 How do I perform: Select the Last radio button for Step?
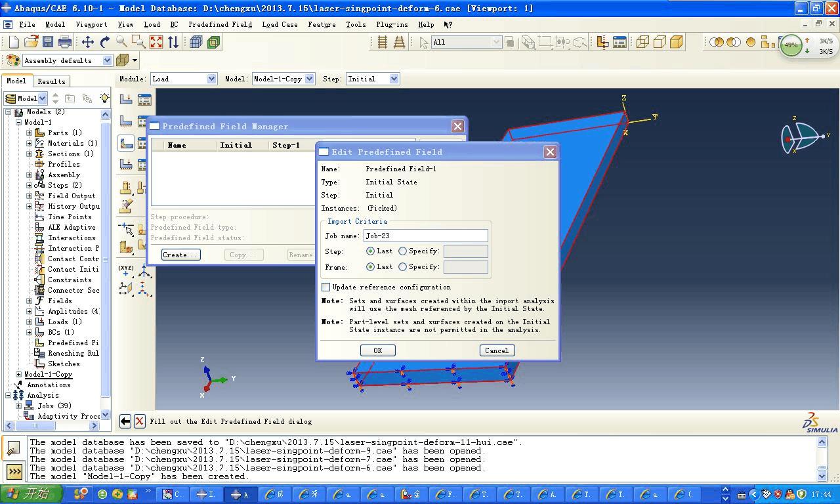[371, 251]
